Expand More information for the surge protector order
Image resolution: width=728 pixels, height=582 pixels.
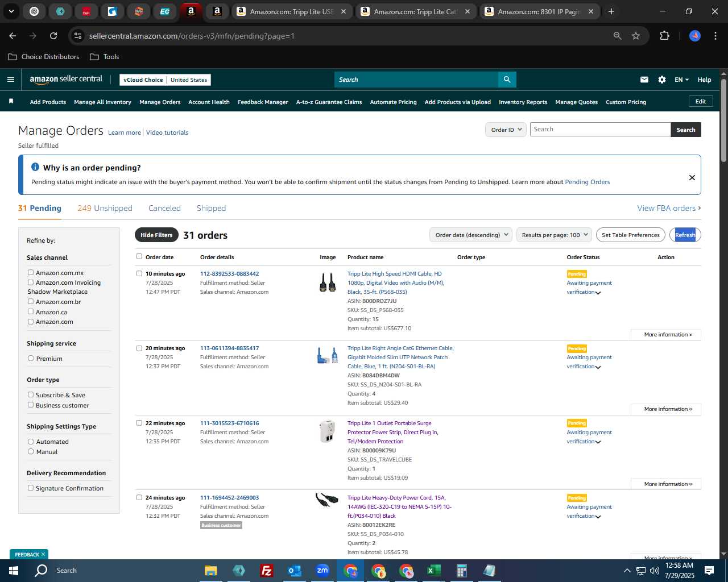666,484
